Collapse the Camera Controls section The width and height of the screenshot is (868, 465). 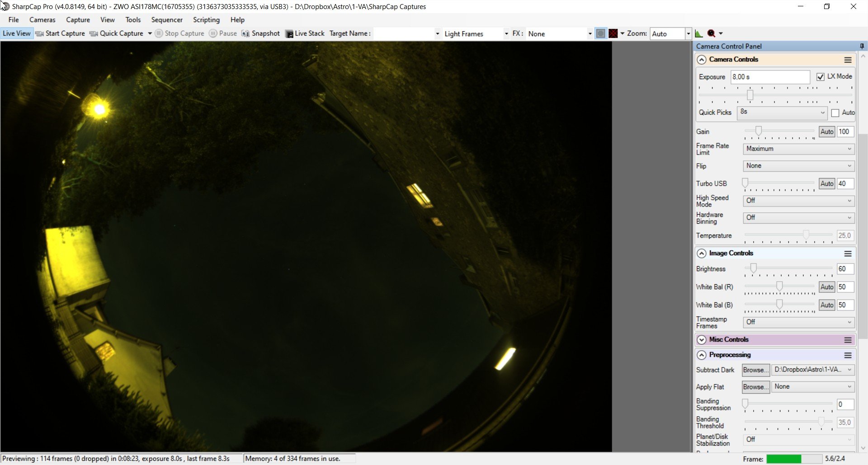tap(702, 60)
